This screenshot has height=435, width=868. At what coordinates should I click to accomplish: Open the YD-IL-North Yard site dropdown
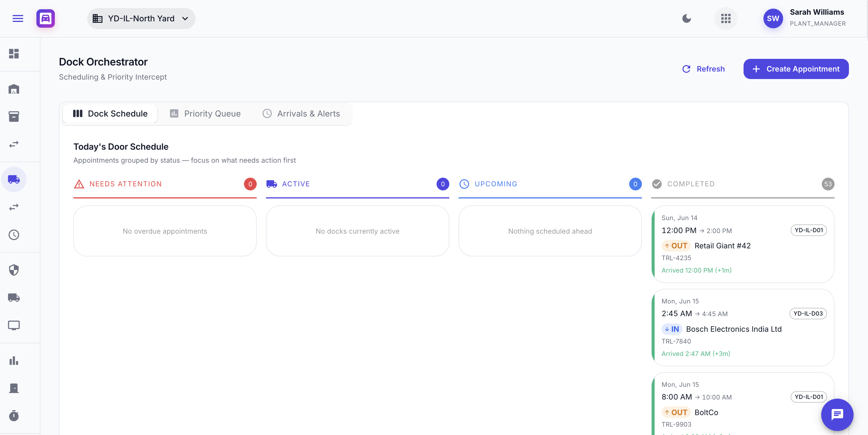pos(141,18)
